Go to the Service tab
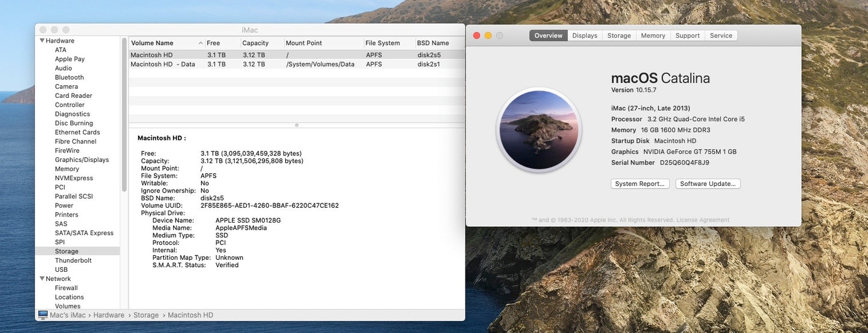 click(721, 35)
